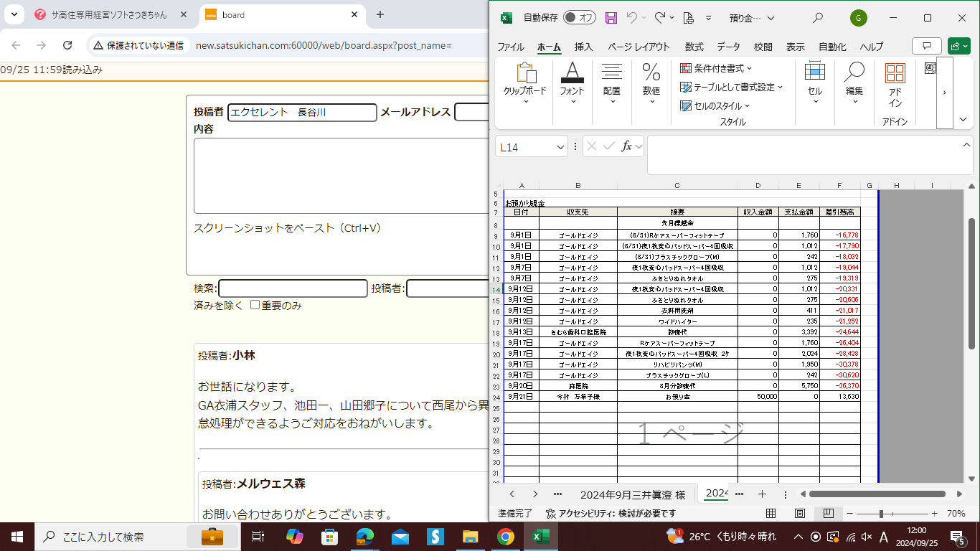Viewport: 980px width, 551px height.
Task: Click the Excel search magnifier icon
Action: (x=818, y=18)
